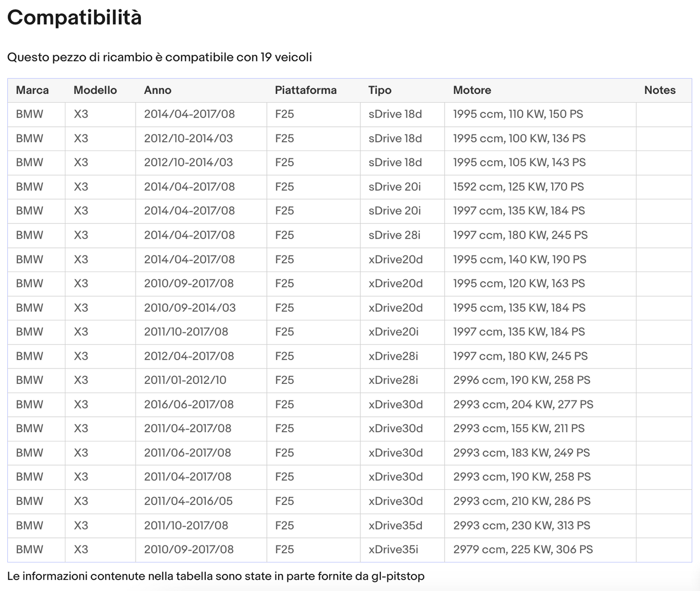Select the xDrive35i type cell
The width and height of the screenshot is (700, 591).
click(x=393, y=549)
